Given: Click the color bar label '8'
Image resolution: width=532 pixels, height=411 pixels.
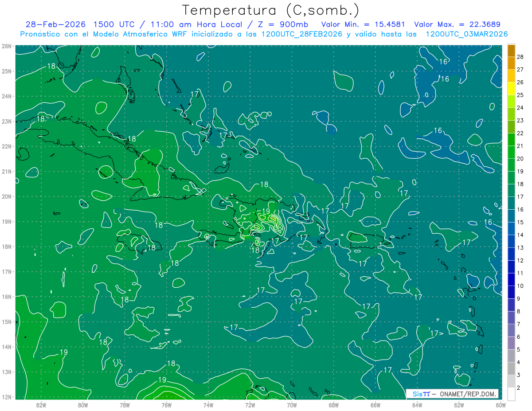Looking at the screenshot, I should click(x=519, y=312).
